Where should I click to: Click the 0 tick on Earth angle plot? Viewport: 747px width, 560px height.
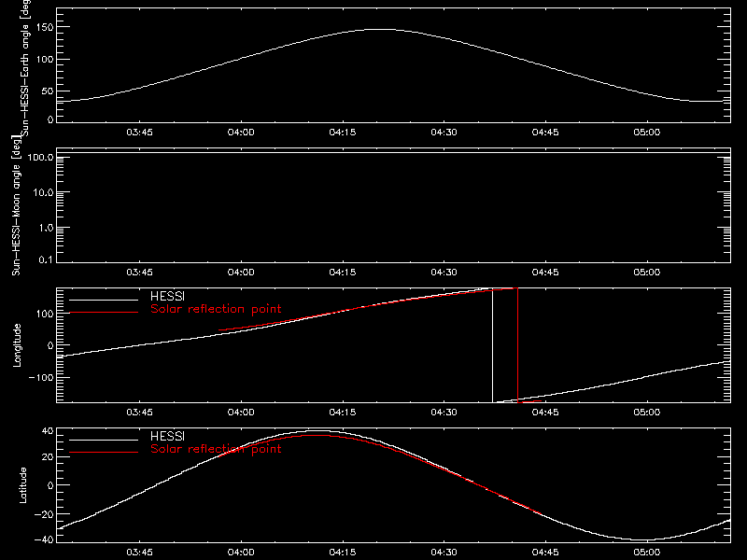tap(50, 119)
